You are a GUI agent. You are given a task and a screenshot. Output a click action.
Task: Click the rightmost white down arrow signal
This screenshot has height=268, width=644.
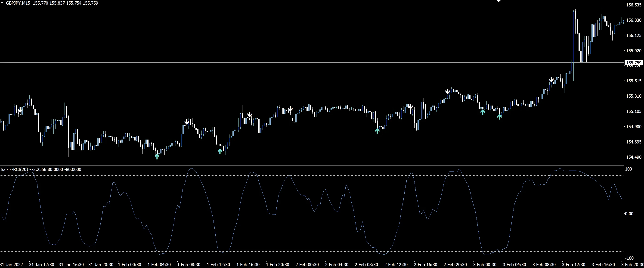(x=551, y=80)
